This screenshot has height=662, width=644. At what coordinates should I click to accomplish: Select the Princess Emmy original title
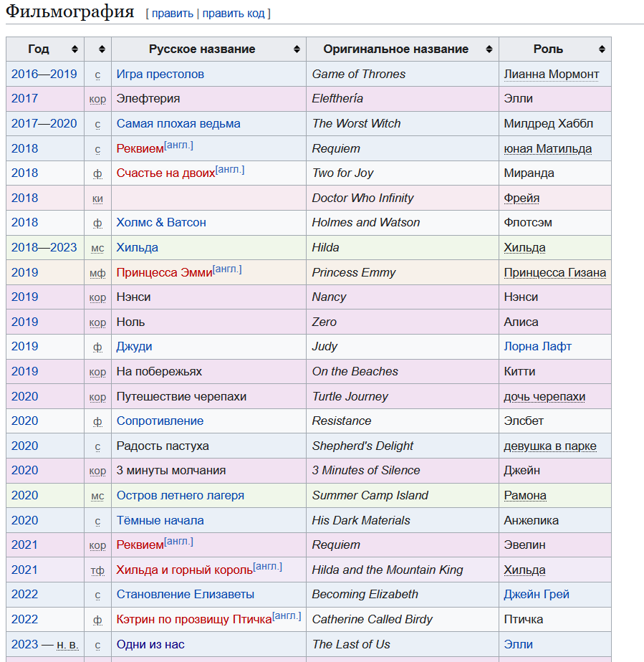(354, 273)
